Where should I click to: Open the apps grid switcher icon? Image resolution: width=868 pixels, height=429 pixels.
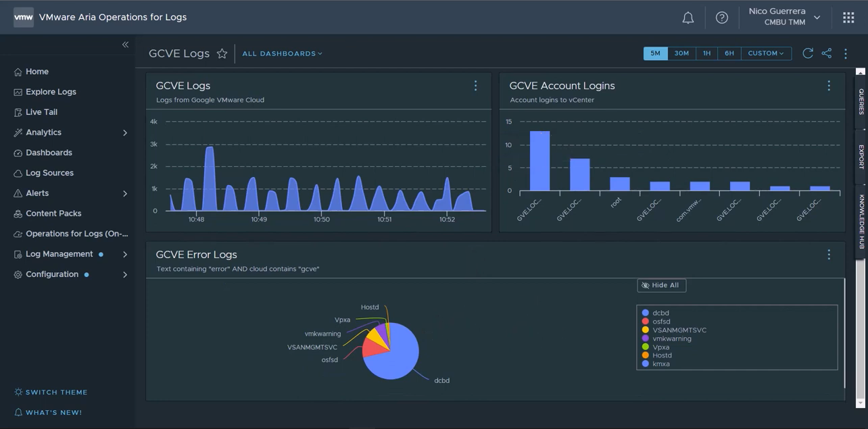848,18
